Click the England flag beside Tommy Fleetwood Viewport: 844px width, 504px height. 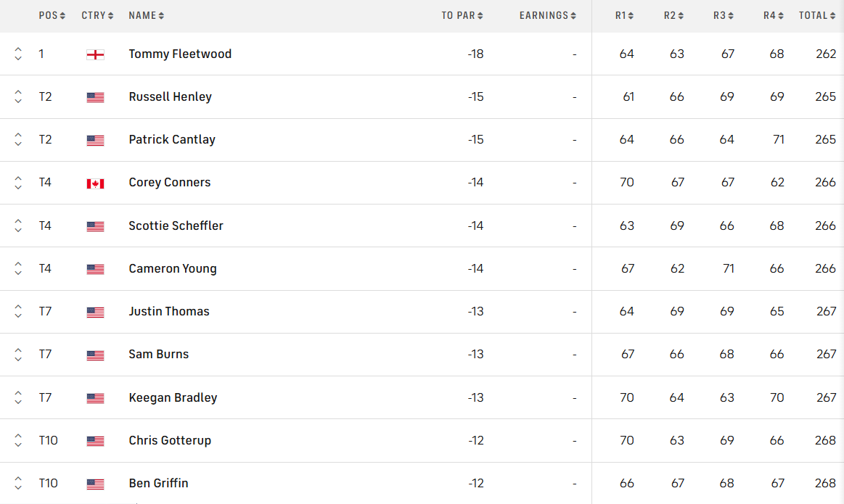(95, 54)
